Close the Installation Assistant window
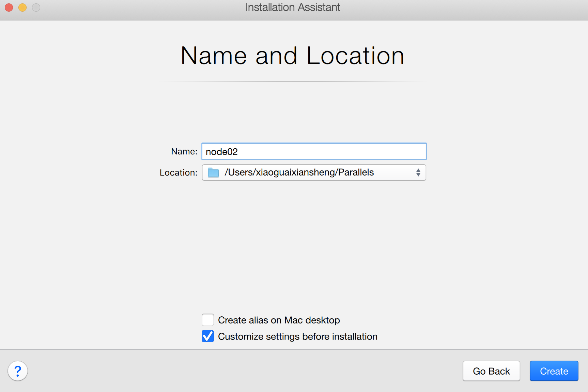Screen dimensions: 588x392 tap(9, 7)
